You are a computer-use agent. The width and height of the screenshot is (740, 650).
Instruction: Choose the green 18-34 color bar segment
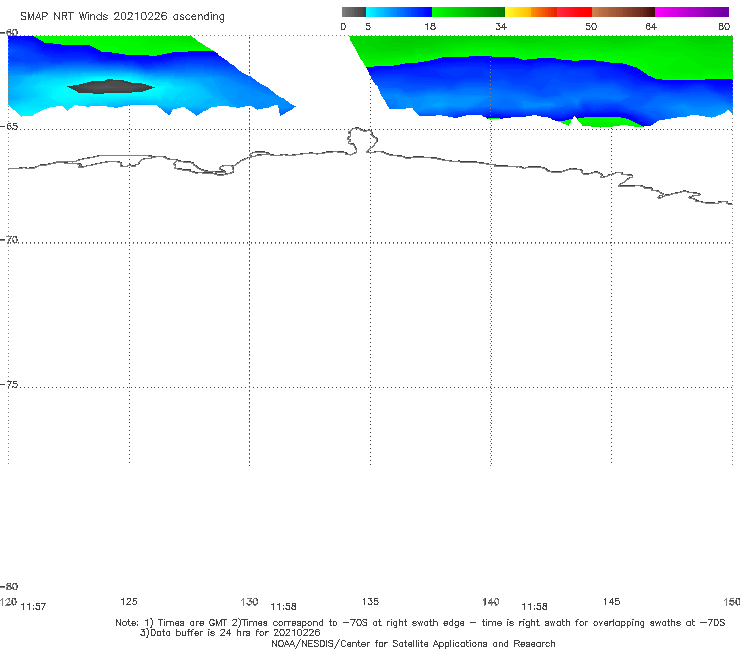468,12
